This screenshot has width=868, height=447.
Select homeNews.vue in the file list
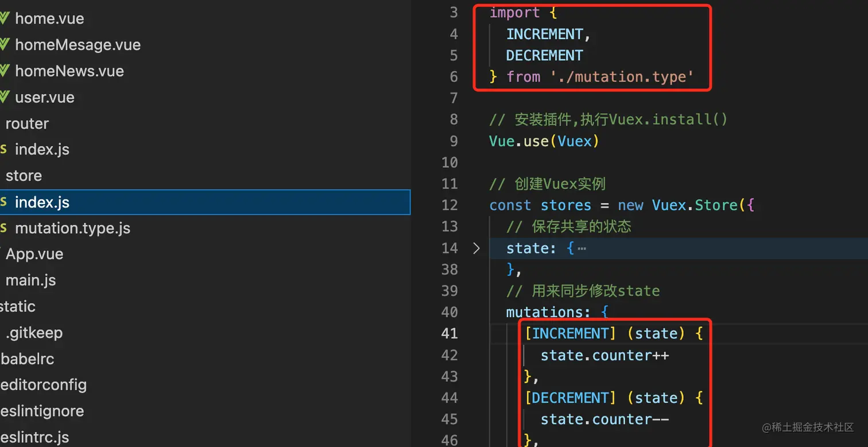click(x=69, y=71)
